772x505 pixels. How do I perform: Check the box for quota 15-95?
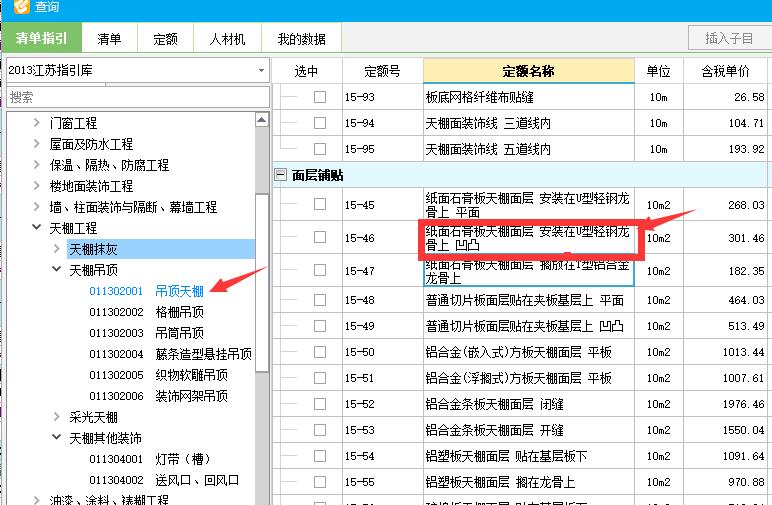pos(320,149)
